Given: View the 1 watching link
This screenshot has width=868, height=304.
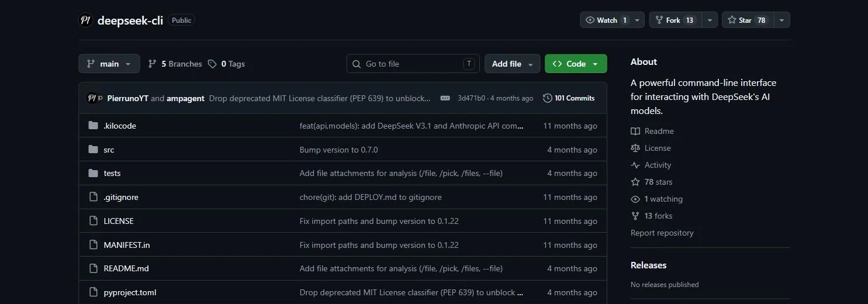Looking at the screenshot, I should tap(663, 199).
